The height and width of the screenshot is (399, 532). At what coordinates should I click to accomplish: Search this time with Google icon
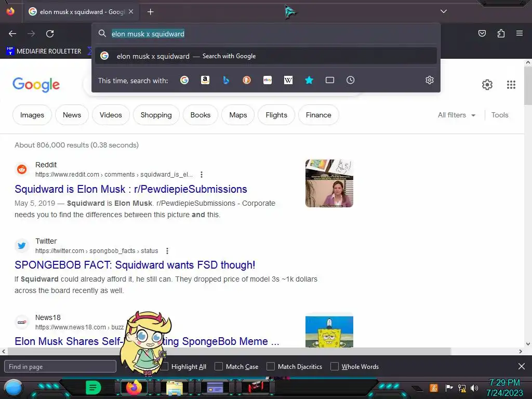(184, 80)
